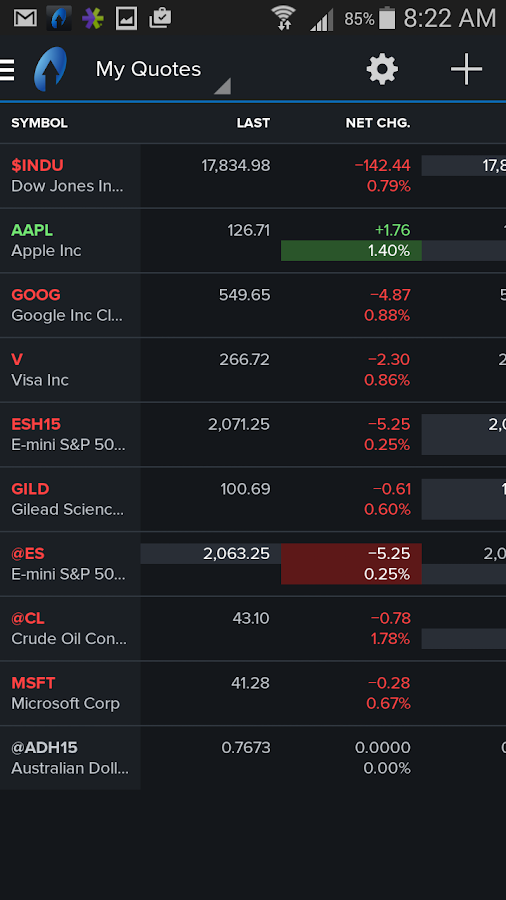This screenshot has width=506, height=900.
Task: Sort by LAST column header
Action: (x=253, y=123)
